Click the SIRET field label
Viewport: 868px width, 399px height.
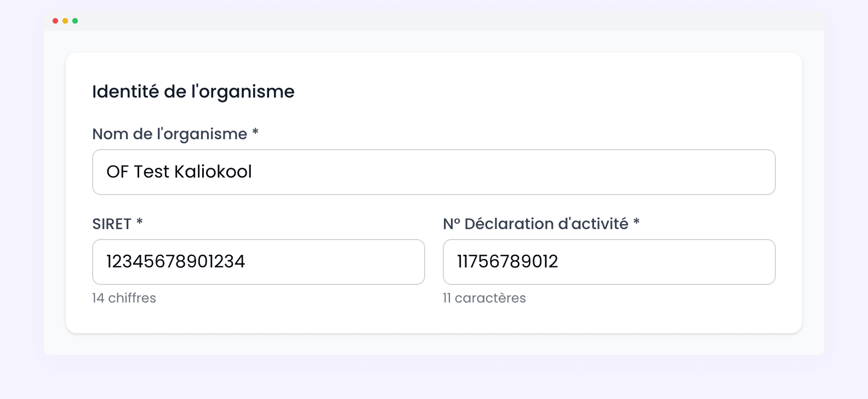pos(113,224)
